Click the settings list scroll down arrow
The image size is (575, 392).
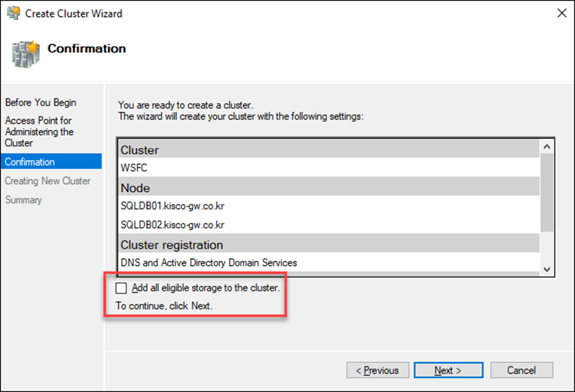click(547, 269)
